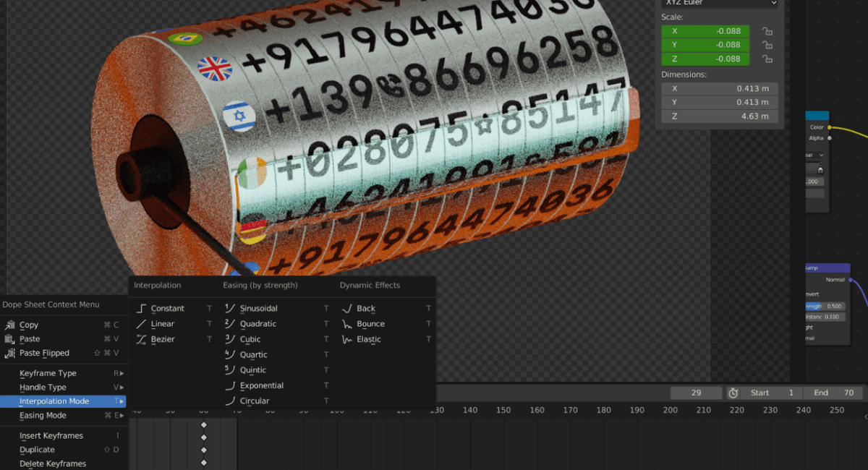This screenshot has width=868, height=470.
Task: Select the Back dynamic effect
Action: coord(359,307)
